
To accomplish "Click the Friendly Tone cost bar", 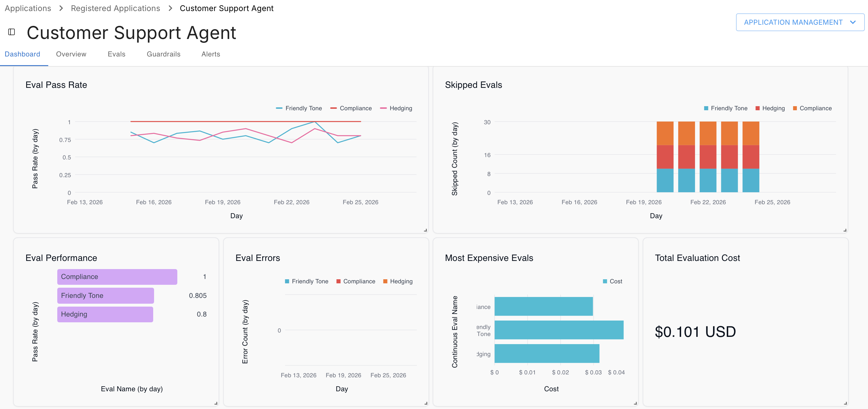I will click(559, 330).
